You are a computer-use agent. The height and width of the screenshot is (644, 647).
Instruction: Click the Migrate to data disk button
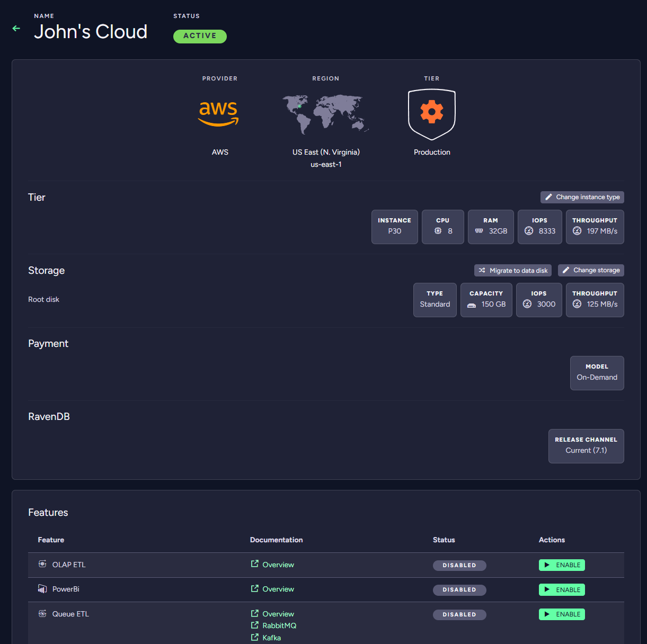(512, 270)
